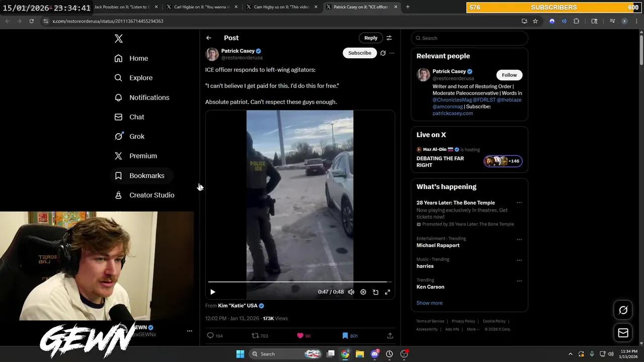This screenshot has height=362, width=644.
Task: Open Discord from taskbar
Action: [374, 354]
